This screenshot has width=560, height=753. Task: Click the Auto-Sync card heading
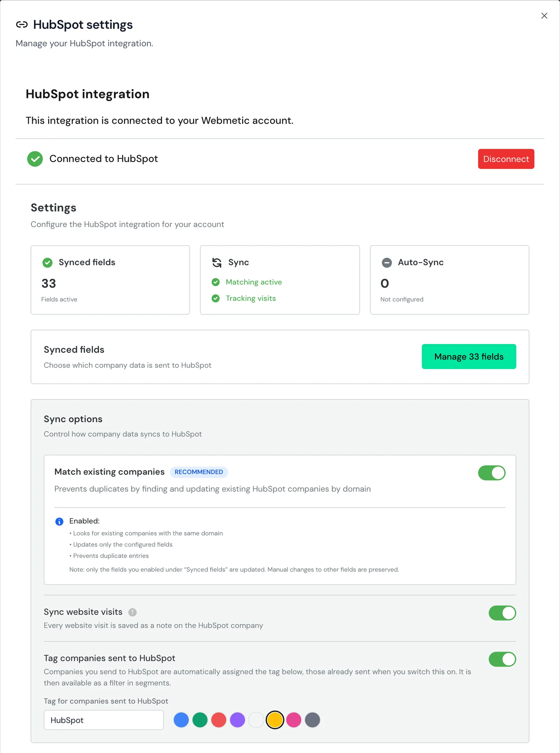click(421, 262)
